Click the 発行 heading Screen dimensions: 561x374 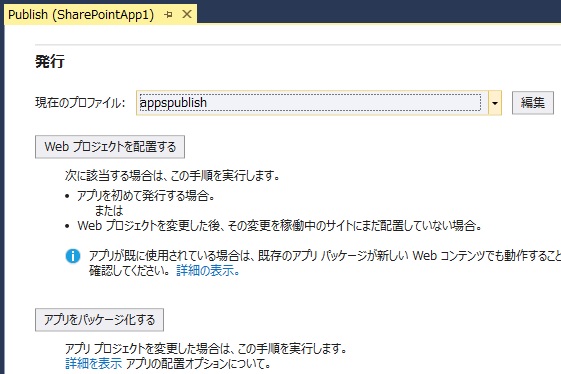[x=50, y=61]
